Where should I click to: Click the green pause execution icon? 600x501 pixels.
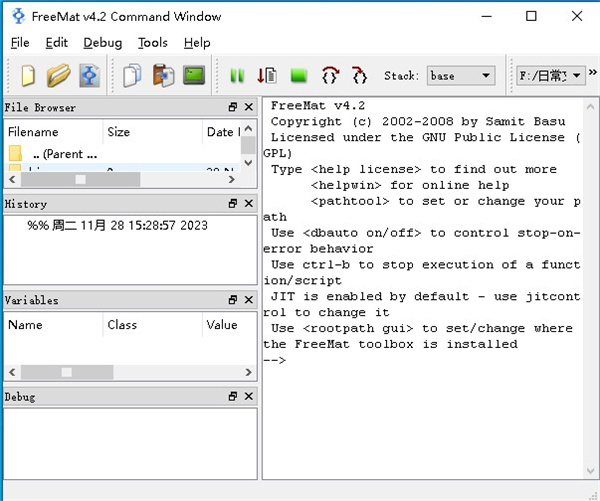(x=237, y=75)
